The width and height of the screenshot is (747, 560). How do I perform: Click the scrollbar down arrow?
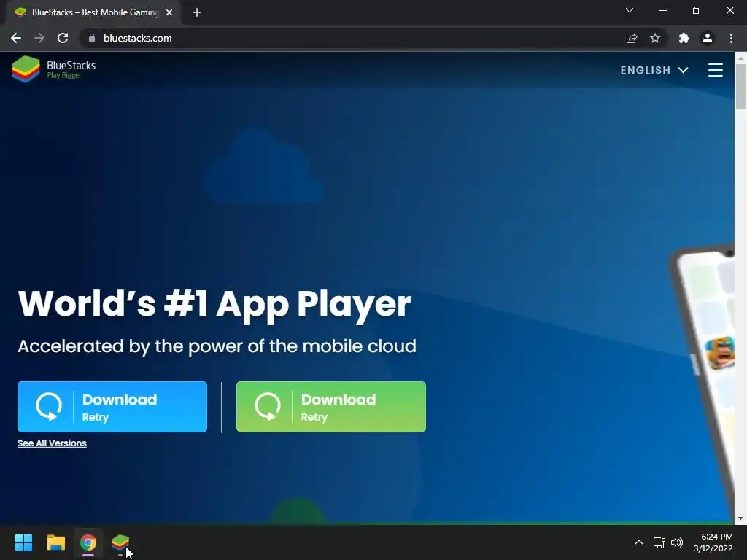click(x=740, y=518)
